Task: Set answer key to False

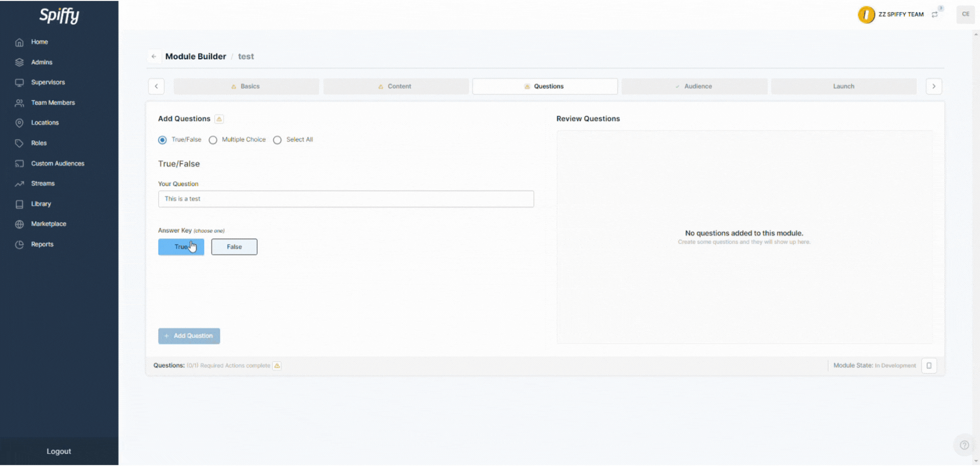Action: (x=234, y=247)
